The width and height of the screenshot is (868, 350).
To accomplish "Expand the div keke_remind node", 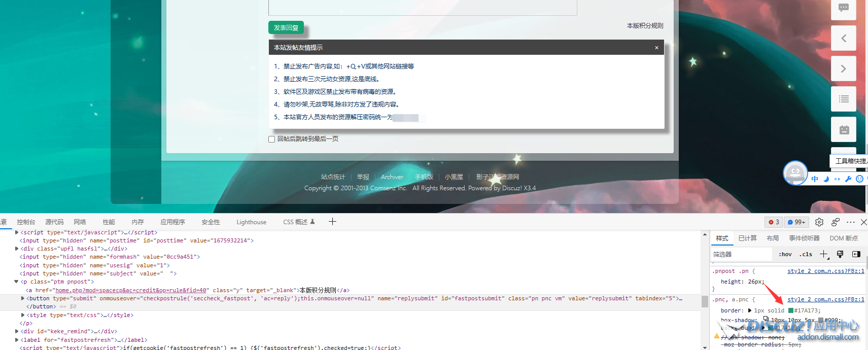I will point(17,331).
